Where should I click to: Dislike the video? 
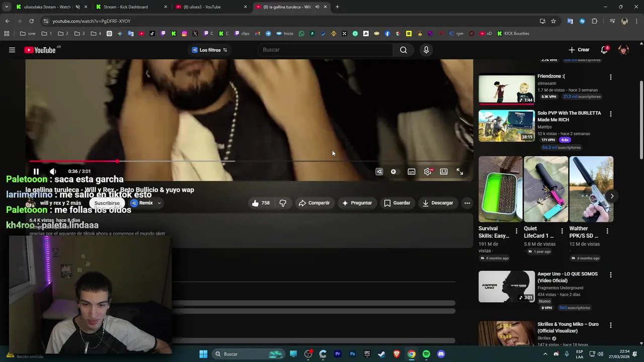click(x=283, y=203)
